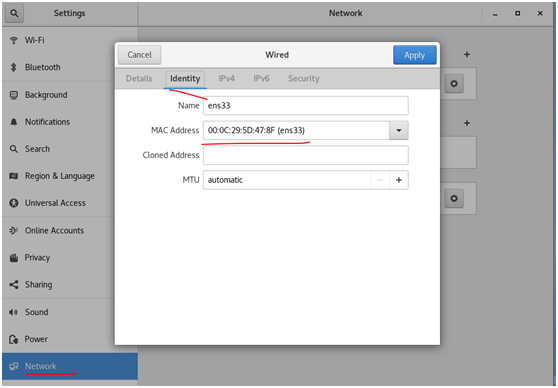The width and height of the screenshot is (558, 388).
Task: Open lower gear settings in Network panel
Action: [454, 198]
